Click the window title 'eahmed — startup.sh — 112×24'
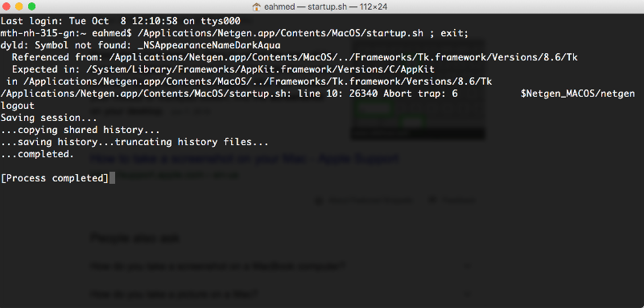Viewport: 644px width, 308px height. pos(325,6)
